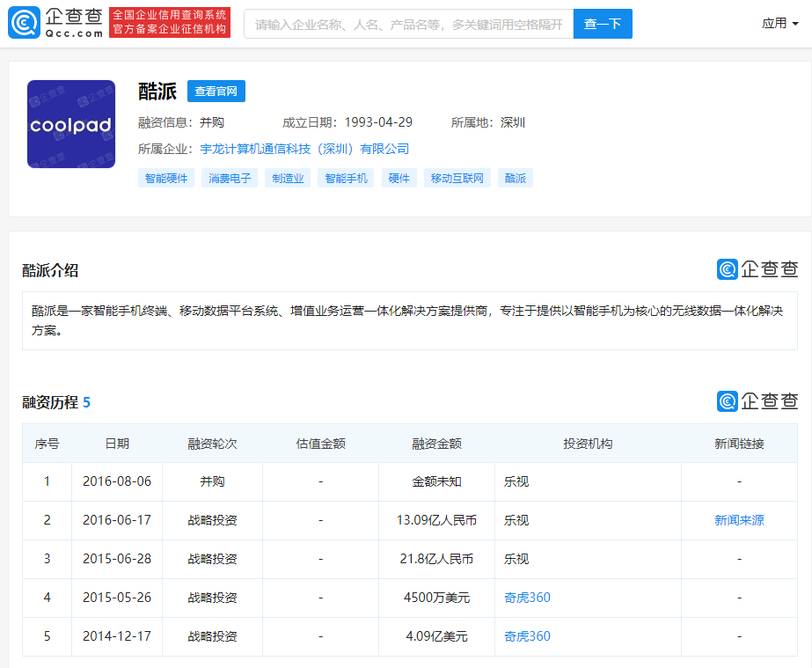Click the 并购 round cell in row 1
Viewport: 812px width, 668px height.
pyautogui.click(x=212, y=481)
